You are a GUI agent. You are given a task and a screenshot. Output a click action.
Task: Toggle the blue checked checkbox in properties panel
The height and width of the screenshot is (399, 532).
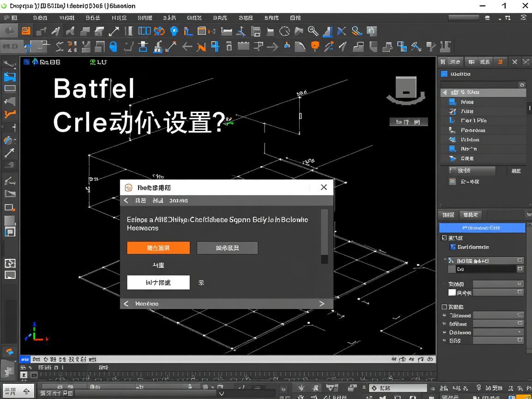(x=453, y=247)
